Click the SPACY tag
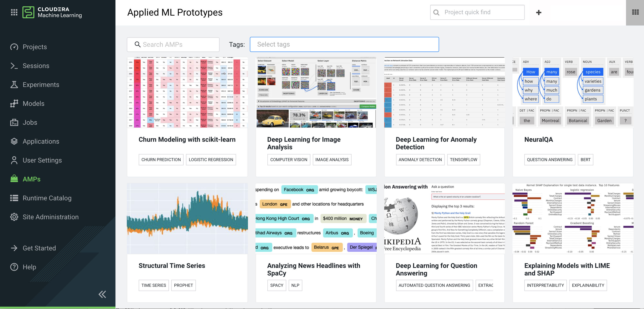Screen dimensions: 644x309 click(277, 285)
